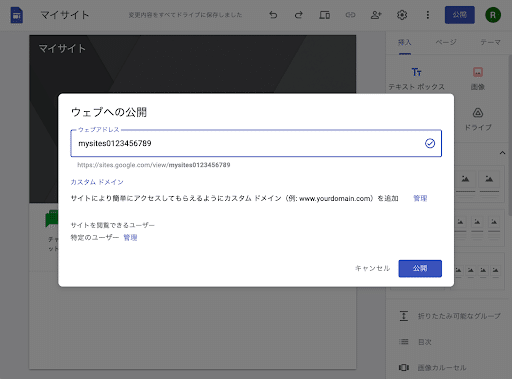This screenshot has height=379, width=512.
Task: Click the web address input field
Action: coord(256,143)
